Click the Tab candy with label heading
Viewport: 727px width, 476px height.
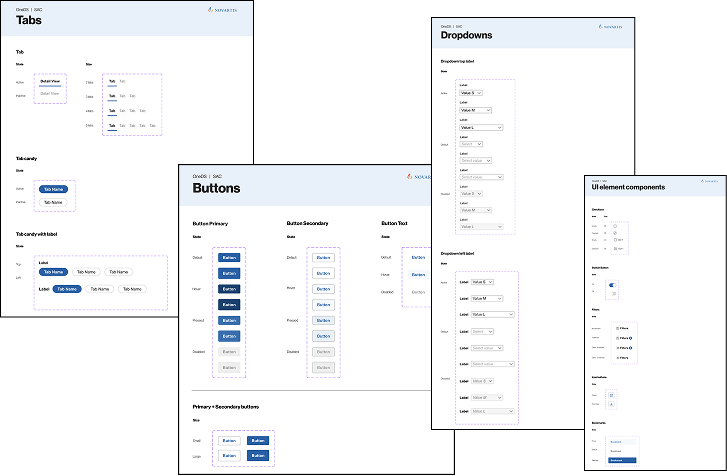37,234
